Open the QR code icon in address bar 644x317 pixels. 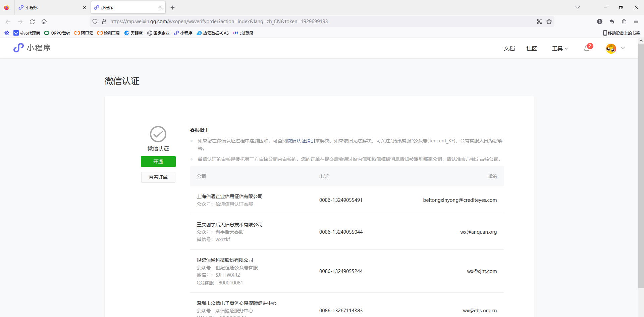coord(540,21)
